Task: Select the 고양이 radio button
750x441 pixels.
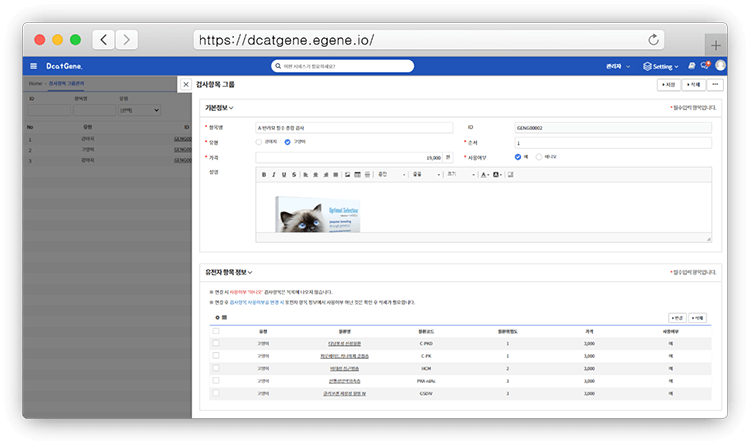Action: coord(288,142)
